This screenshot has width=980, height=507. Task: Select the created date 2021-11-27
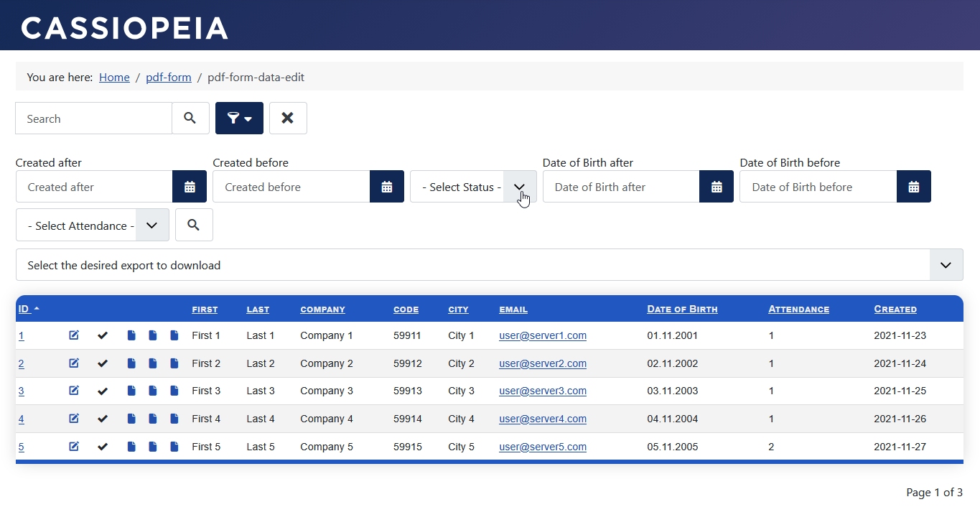900,447
